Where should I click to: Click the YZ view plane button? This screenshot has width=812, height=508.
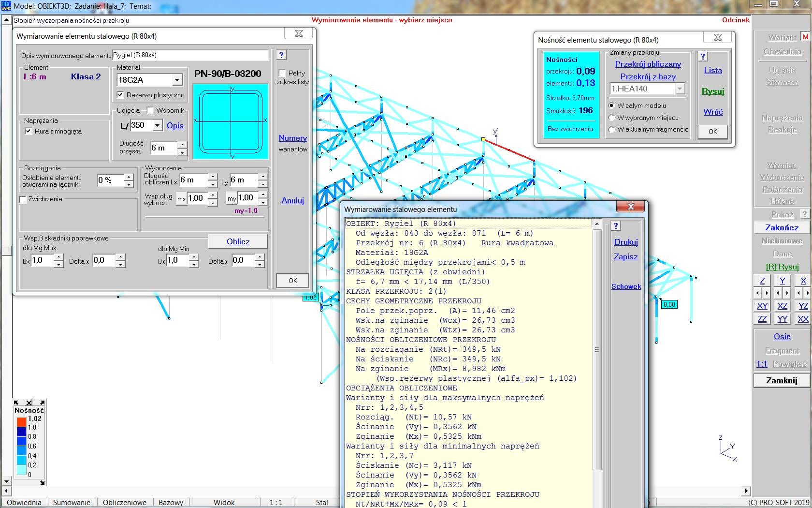803,306
